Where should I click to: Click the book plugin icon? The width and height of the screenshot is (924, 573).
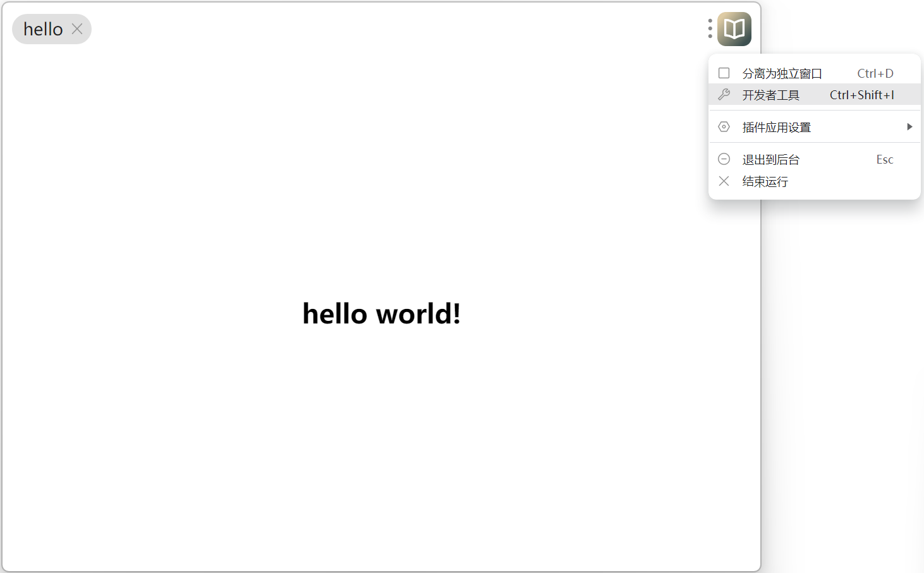click(x=733, y=28)
